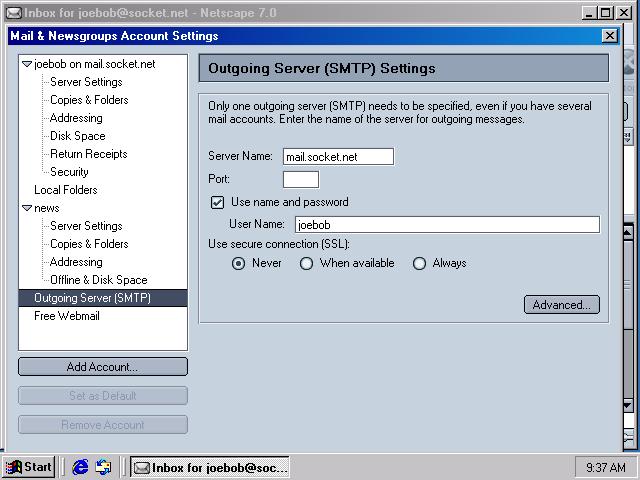Select joebob on mail.socket.net account entry
This screenshot has height=480, width=640.
point(95,64)
